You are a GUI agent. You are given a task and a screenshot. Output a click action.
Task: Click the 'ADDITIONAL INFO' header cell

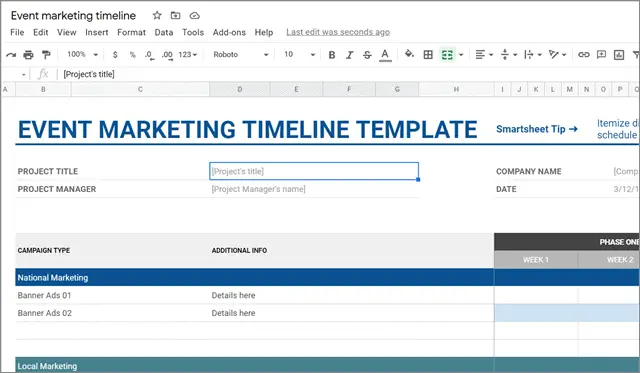tap(239, 251)
